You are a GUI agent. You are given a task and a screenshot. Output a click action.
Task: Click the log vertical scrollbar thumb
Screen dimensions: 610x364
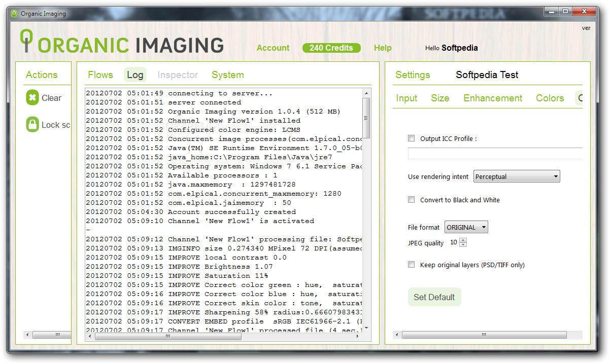coord(366,118)
